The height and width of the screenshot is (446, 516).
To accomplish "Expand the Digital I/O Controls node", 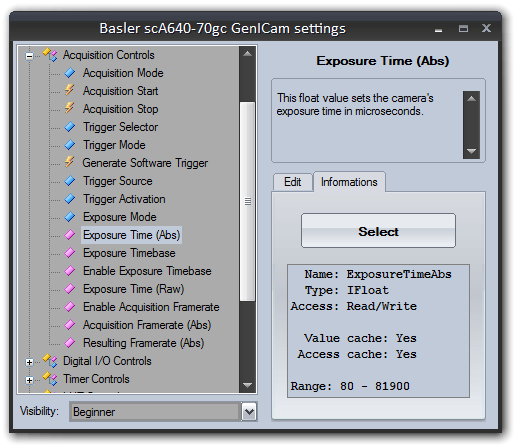I will click(29, 362).
